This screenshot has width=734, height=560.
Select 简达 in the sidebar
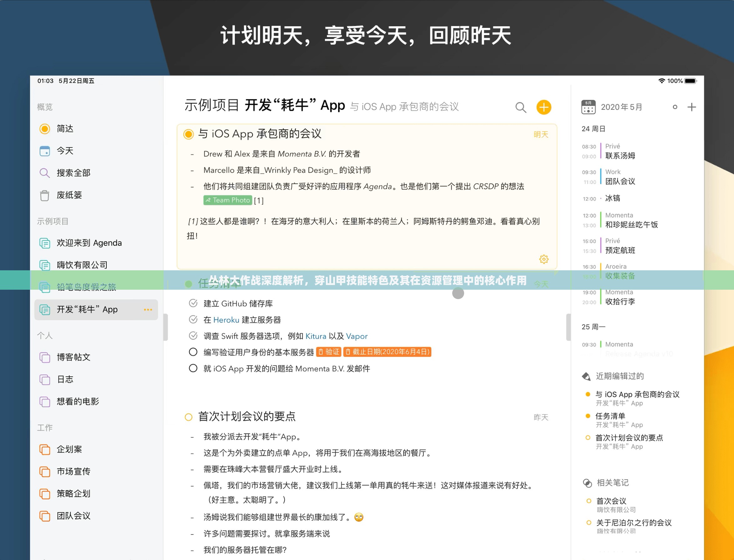point(66,129)
